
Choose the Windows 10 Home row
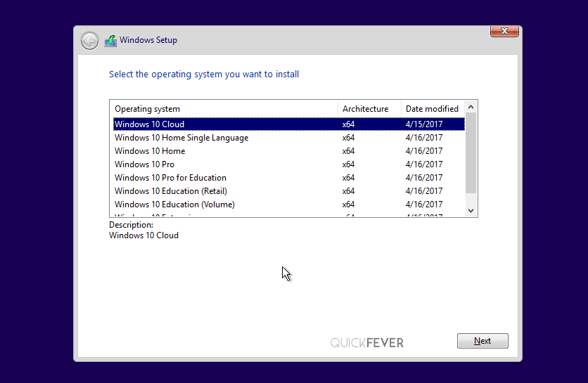click(x=289, y=151)
